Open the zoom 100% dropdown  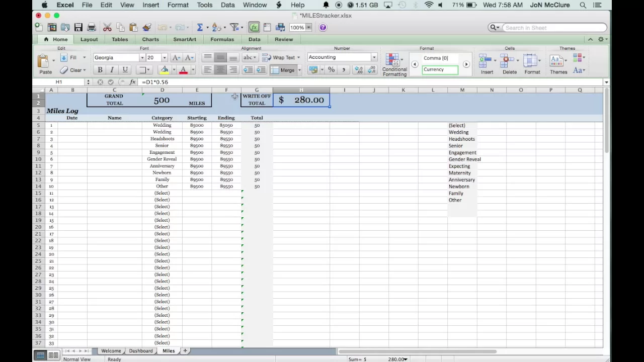click(309, 27)
